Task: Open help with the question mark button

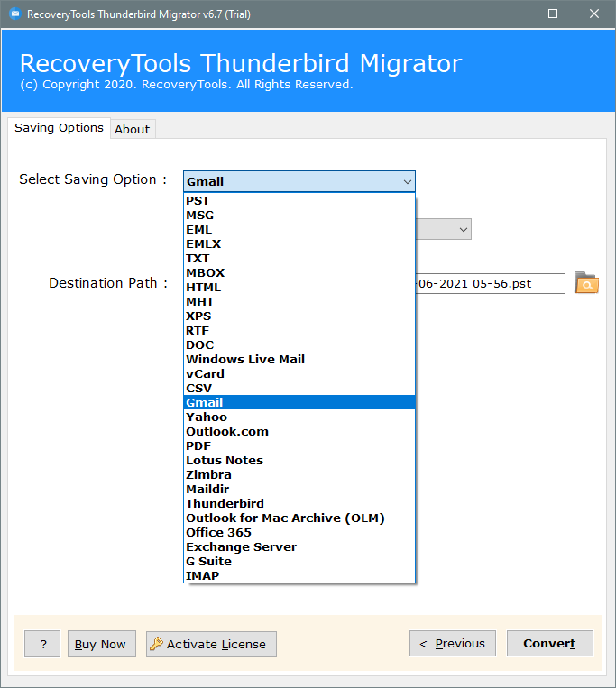Action: click(42, 644)
